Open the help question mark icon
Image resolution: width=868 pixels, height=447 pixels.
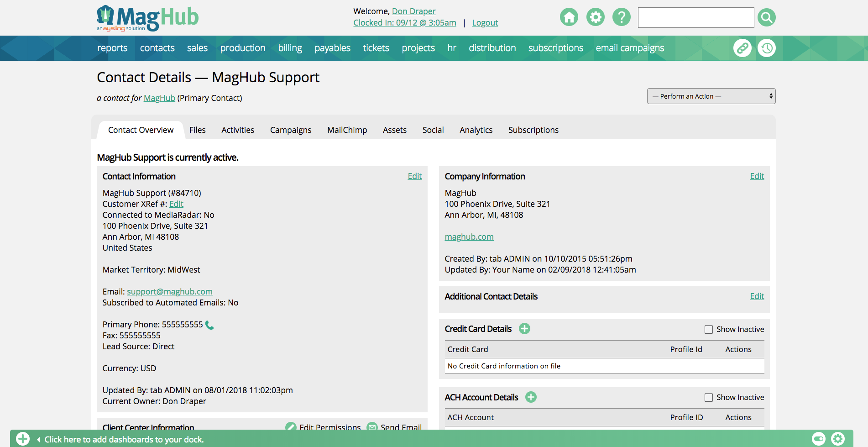tap(621, 17)
